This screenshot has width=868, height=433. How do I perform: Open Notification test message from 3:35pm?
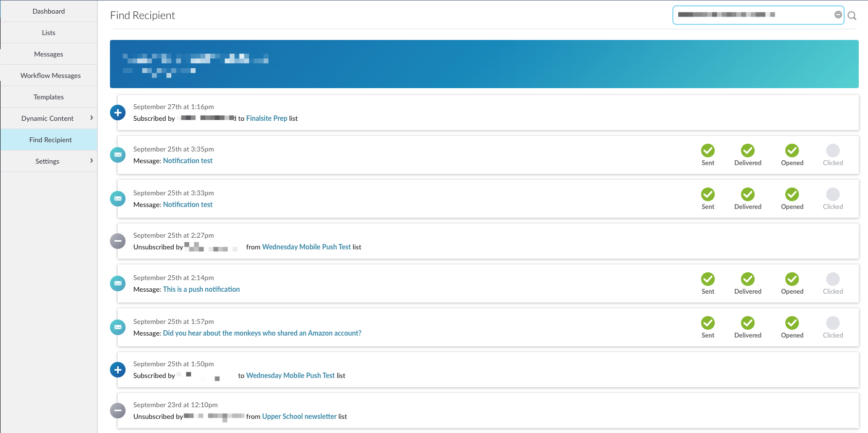pos(188,161)
